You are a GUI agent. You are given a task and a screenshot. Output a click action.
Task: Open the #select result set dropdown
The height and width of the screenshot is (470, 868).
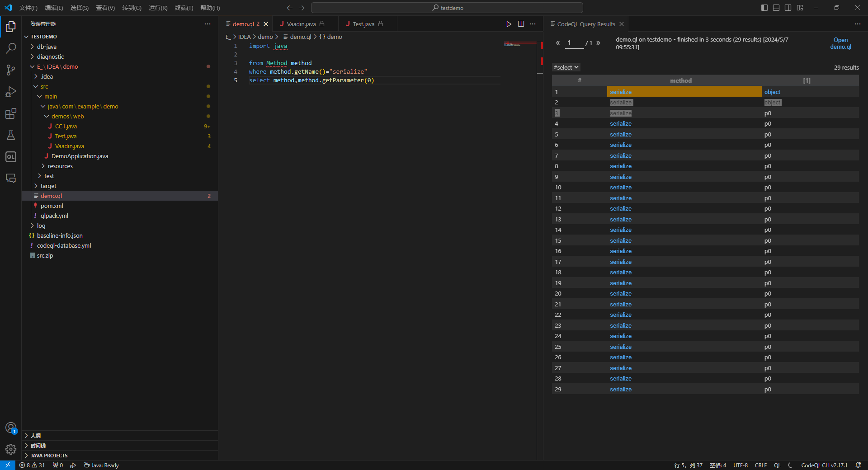click(x=566, y=67)
